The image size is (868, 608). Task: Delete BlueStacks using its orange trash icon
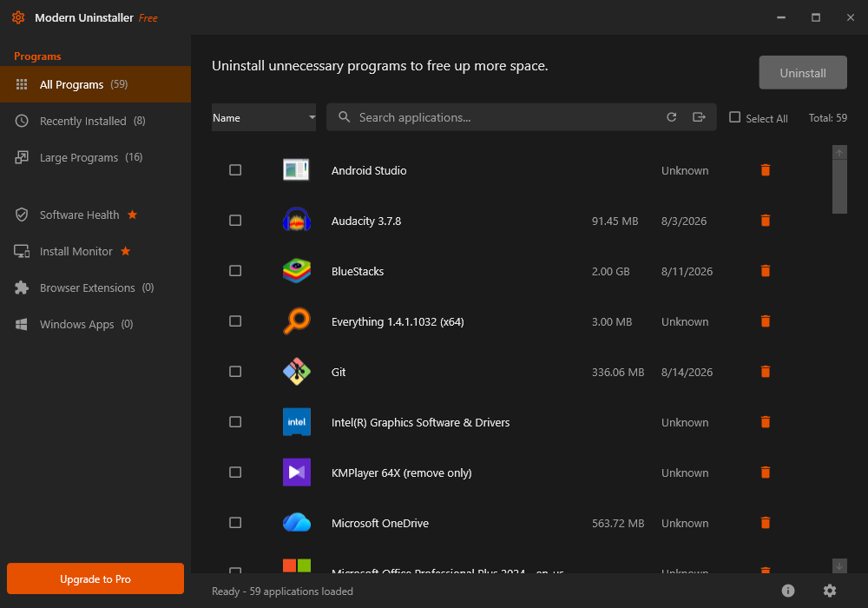(766, 271)
